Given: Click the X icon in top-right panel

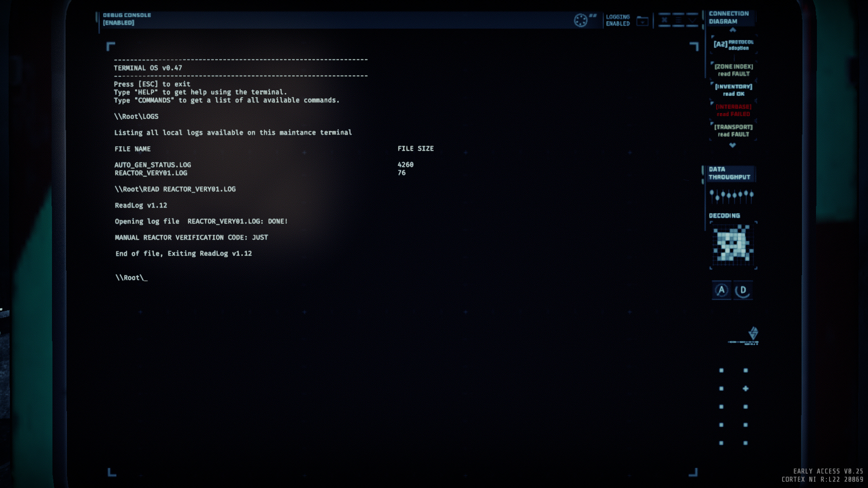Looking at the screenshot, I should (664, 20).
